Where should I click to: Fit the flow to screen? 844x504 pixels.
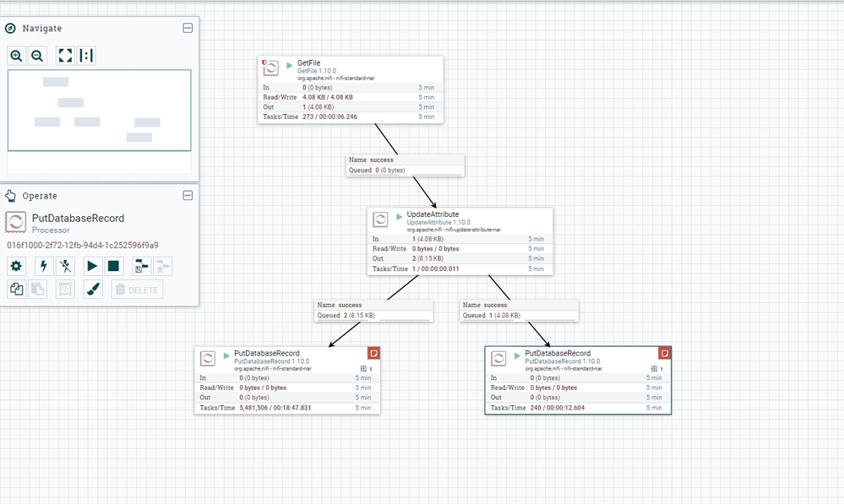[x=65, y=56]
